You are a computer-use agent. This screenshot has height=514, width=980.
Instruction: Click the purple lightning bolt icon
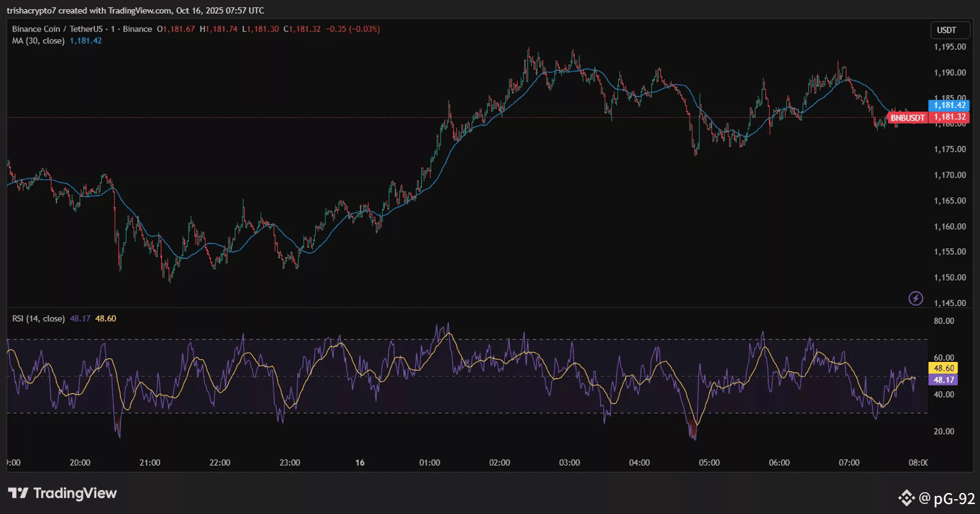coord(915,298)
